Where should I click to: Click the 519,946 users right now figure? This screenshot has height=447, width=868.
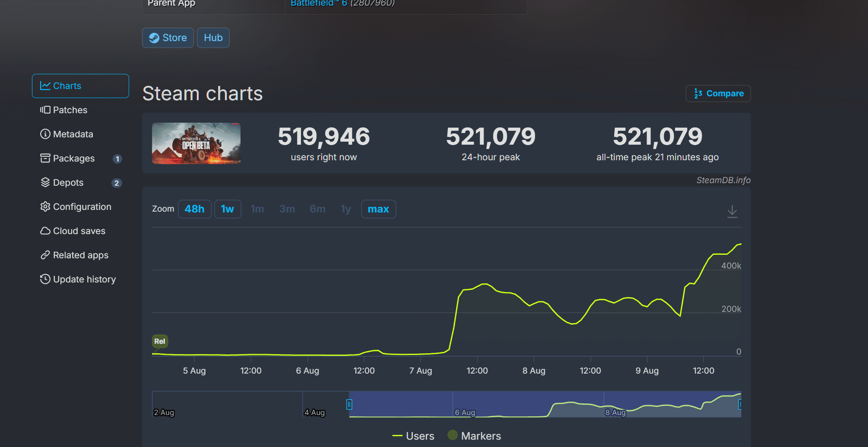(324, 136)
